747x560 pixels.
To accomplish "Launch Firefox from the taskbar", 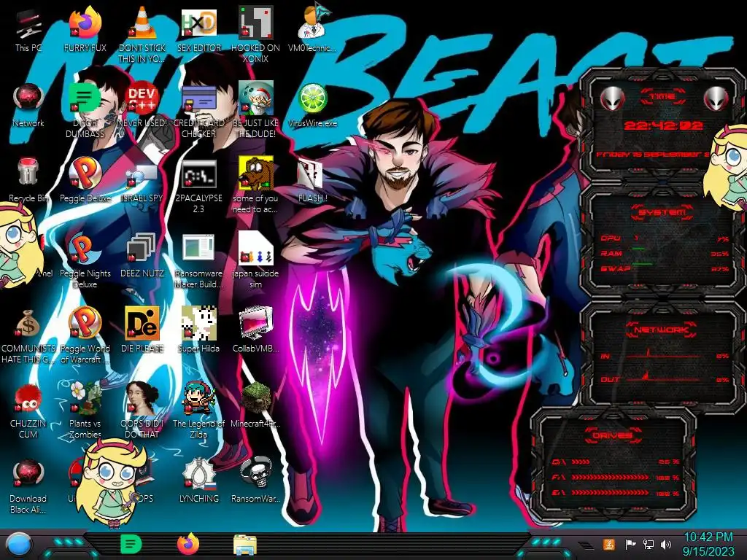I will tap(188, 544).
